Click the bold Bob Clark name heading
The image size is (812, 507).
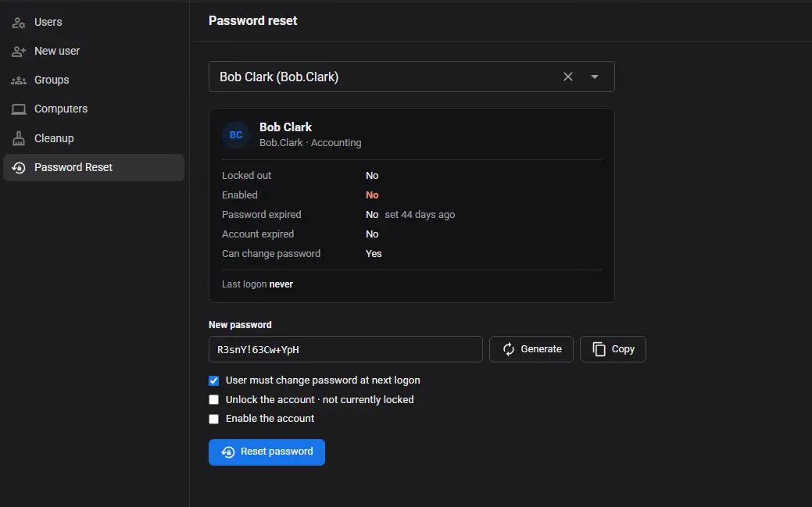pyautogui.click(x=285, y=127)
